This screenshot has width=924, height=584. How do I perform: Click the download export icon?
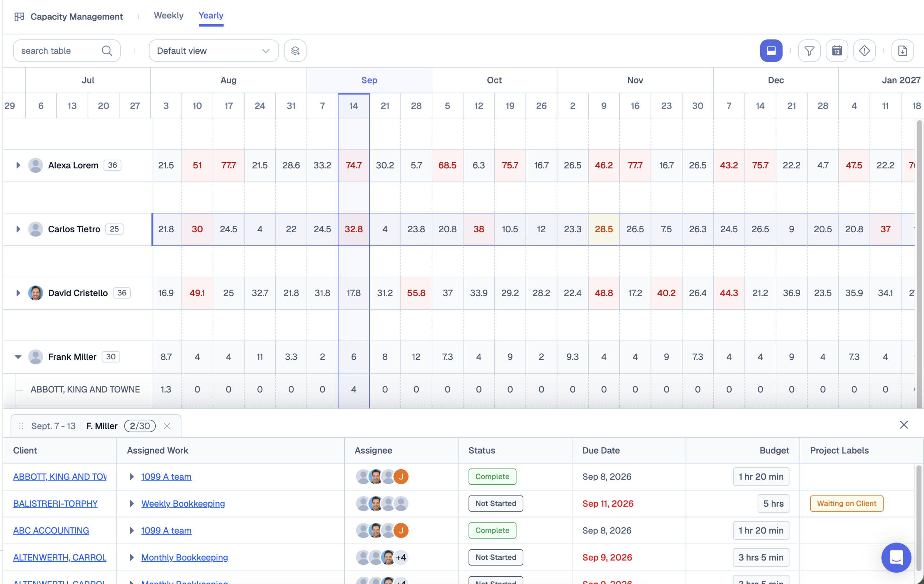(902, 51)
